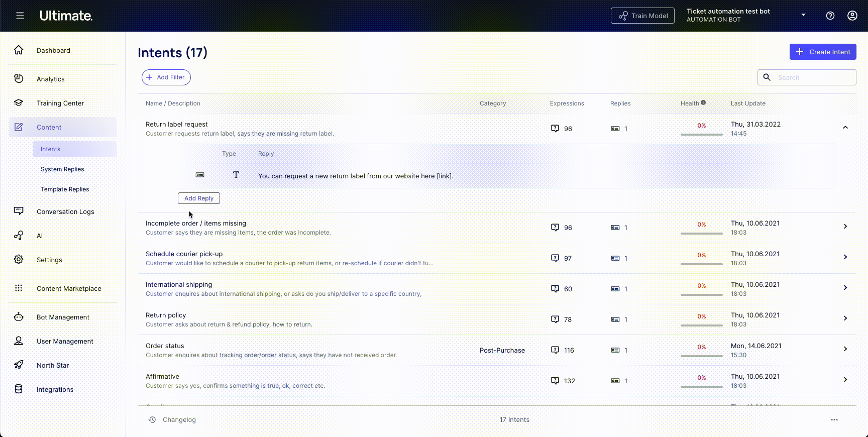The image size is (868, 437).
Task: Select Intents in the sidebar
Action: (75, 149)
